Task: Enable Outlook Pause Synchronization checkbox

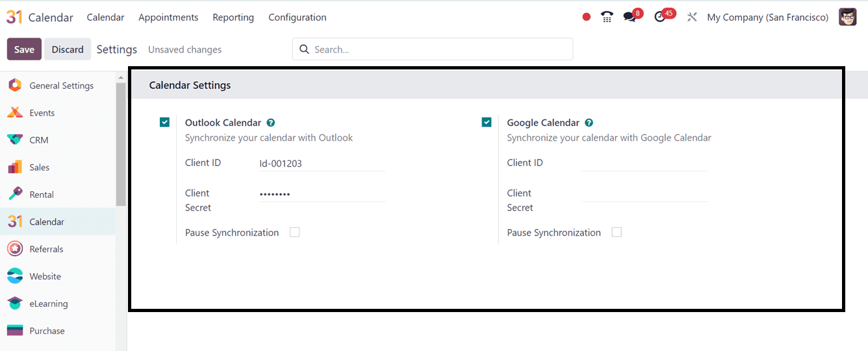Action: 295,232
